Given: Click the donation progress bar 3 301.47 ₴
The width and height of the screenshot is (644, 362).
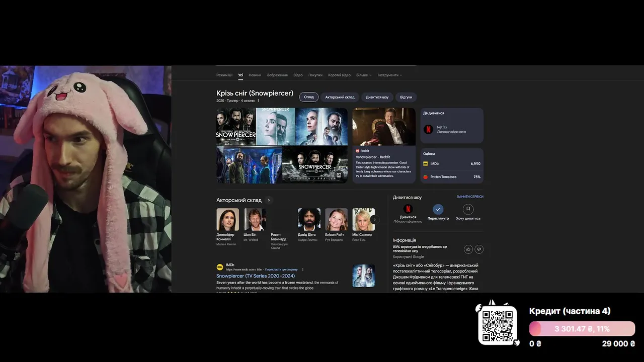Looking at the screenshot, I should 582,329.
